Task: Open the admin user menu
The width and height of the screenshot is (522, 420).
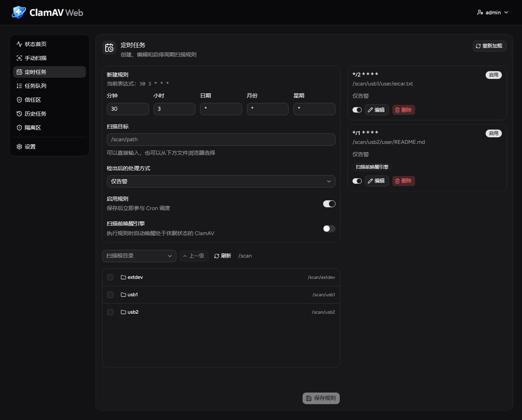Action: click(493, 12)
